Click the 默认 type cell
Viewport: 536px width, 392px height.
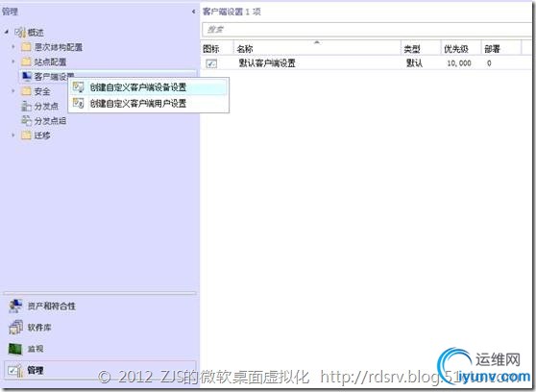(x=414, y=63)
